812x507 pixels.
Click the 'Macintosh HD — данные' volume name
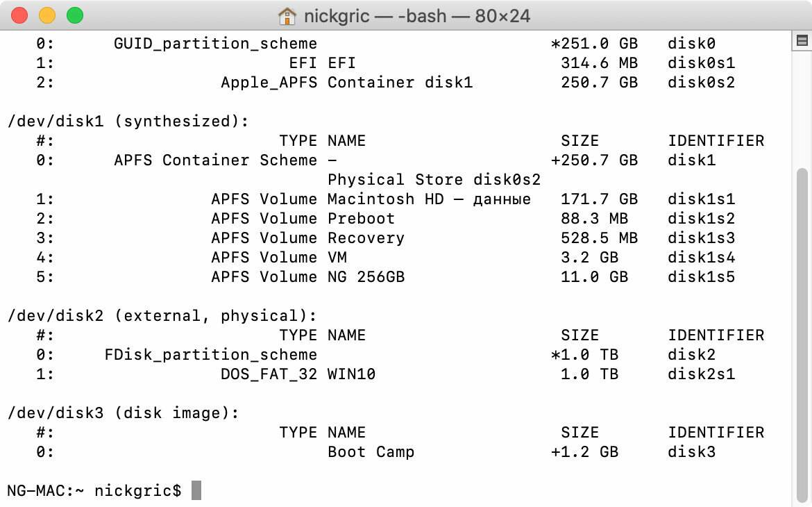(x=430, y=199)
